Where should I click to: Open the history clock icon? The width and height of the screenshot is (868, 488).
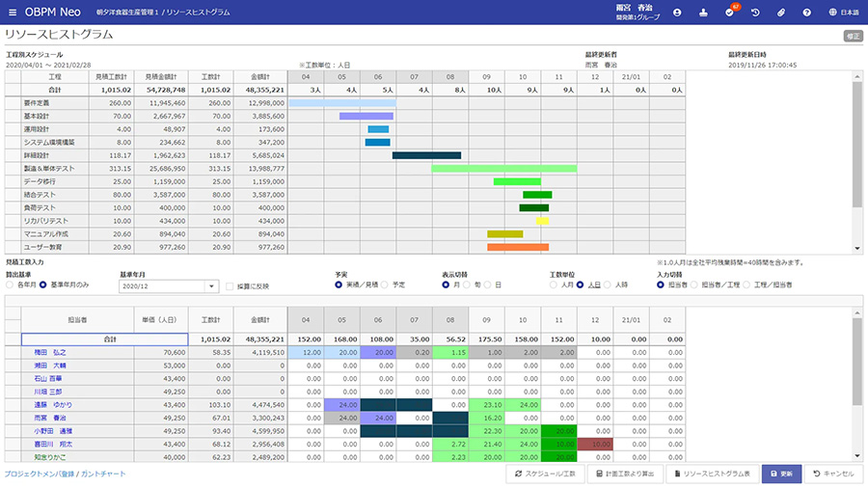pos(755,13)
